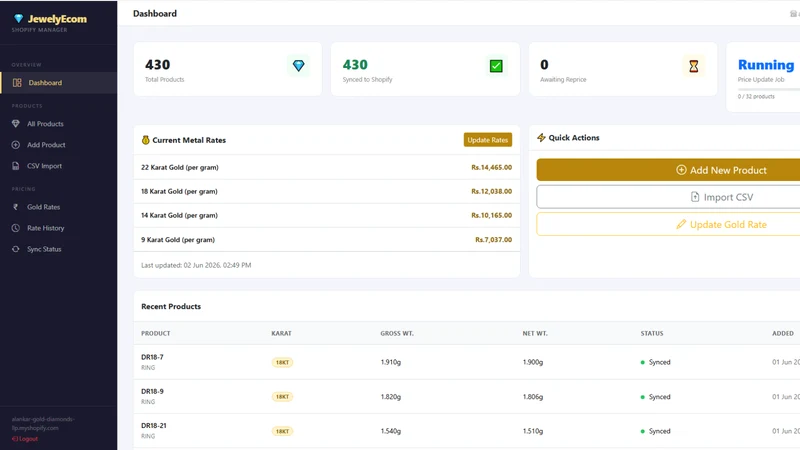This screenshot has height=450, width=800.
Task: Click the Synced status of DR18-9
Action: (656, 396)
